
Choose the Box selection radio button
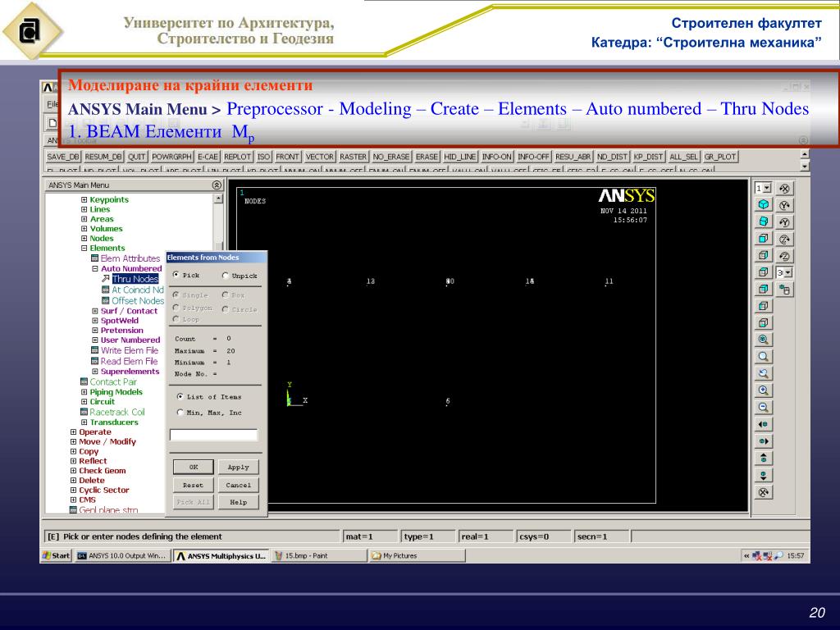225,294
